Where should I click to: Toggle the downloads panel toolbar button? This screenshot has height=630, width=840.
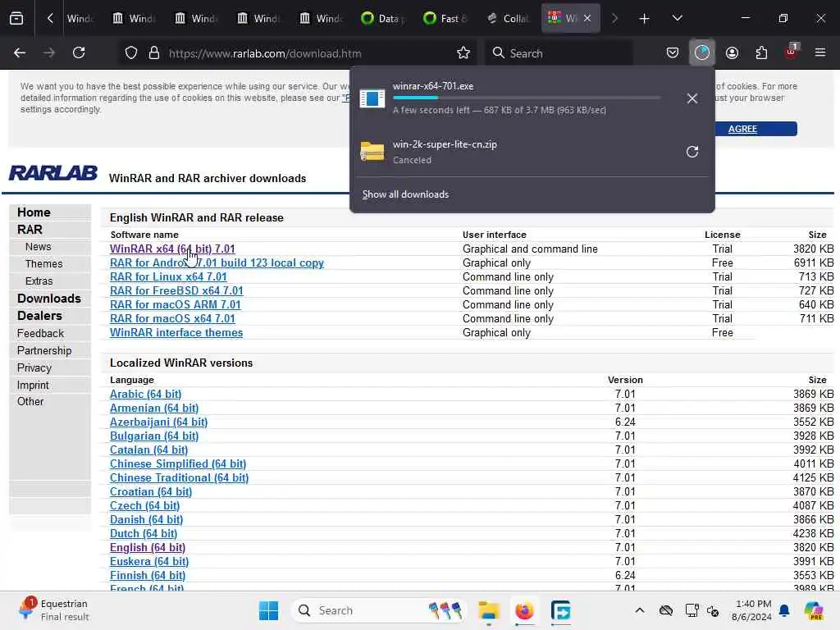[702, 52]
